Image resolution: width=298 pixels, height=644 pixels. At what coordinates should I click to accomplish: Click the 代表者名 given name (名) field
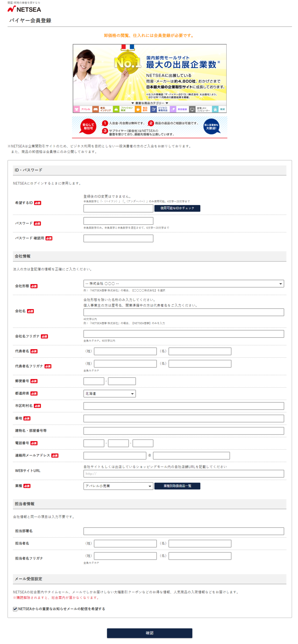pyautogui.click(x=200, y=351)
